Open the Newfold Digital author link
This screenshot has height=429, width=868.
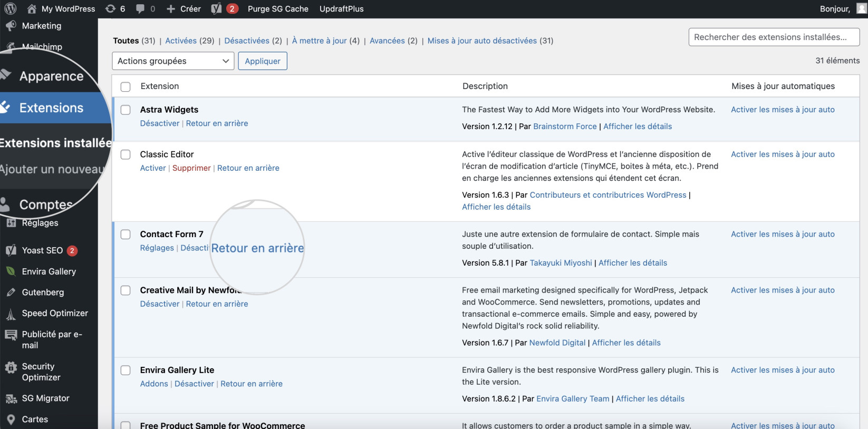(557, 343)
